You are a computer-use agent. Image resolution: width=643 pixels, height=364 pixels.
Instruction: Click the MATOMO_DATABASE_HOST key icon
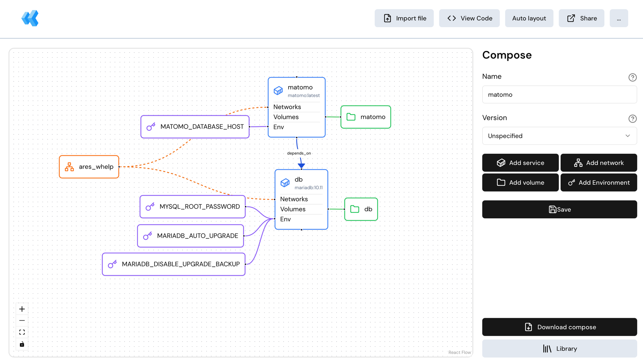151,127
